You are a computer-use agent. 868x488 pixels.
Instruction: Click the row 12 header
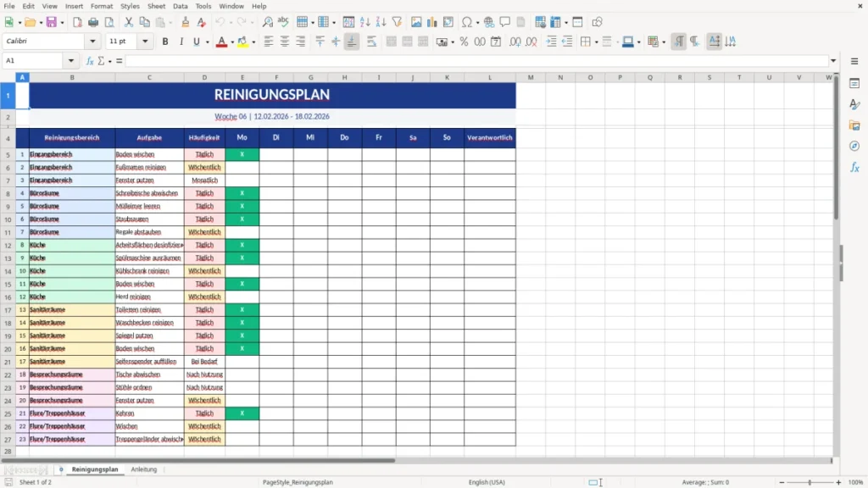[8, 245]
